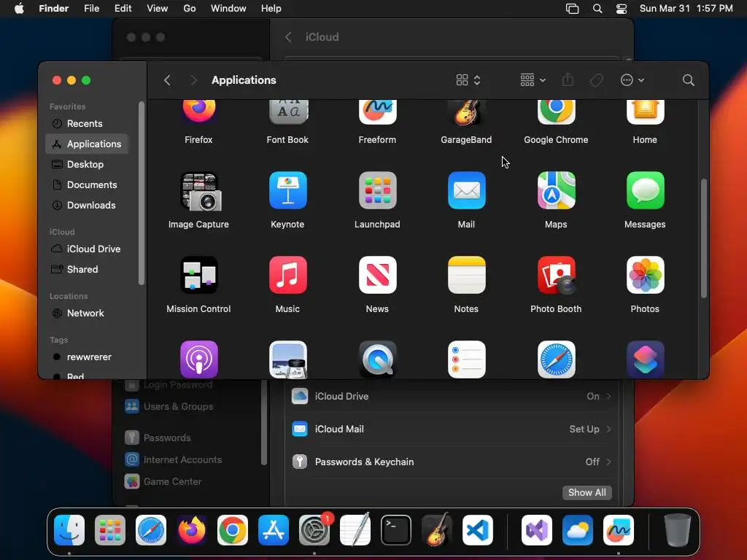Go back with the Finder back arrow

(167, 80)
